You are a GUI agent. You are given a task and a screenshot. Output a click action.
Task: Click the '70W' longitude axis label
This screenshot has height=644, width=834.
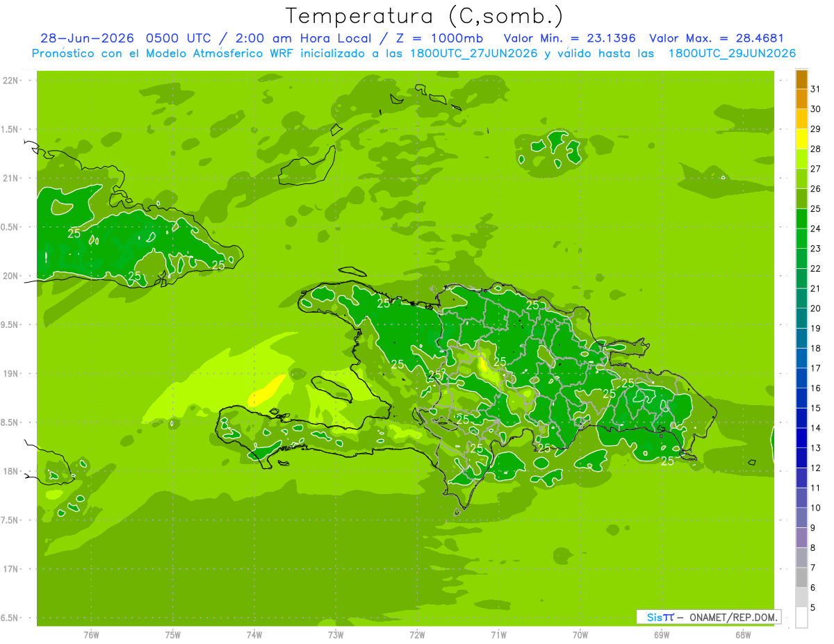pyautogui.click(x=580, y=634)
